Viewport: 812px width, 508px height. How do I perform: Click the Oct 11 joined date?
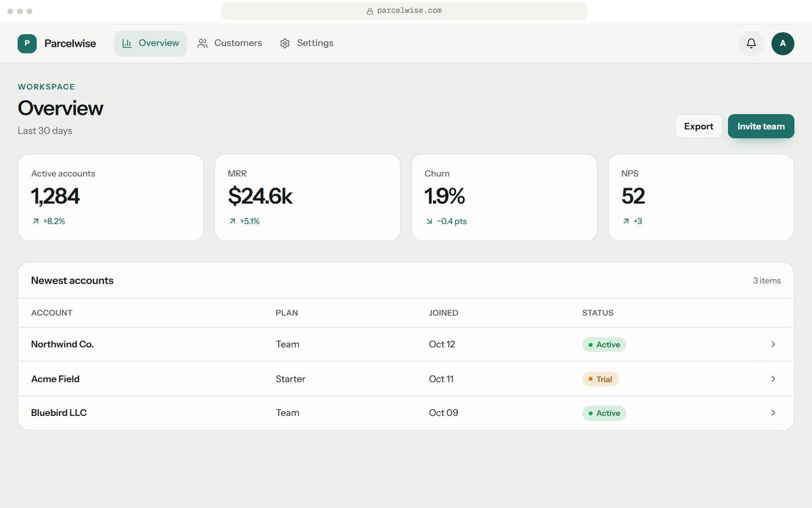pos(441,379)
